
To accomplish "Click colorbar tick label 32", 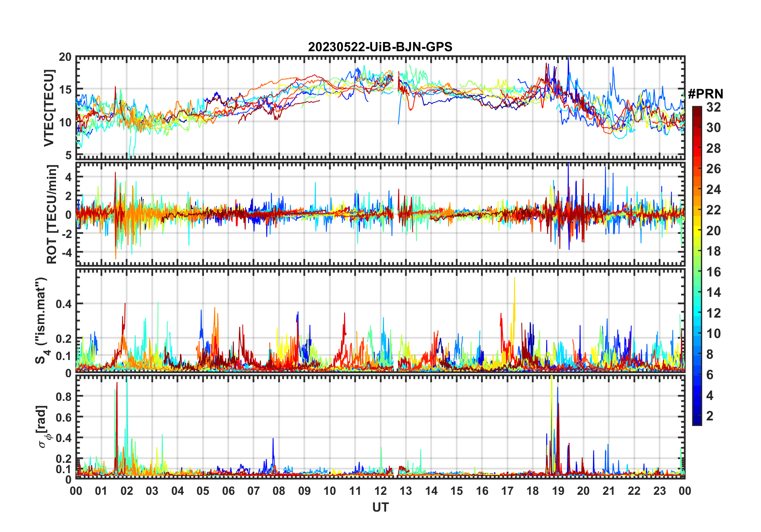I will tap(713, 107).
